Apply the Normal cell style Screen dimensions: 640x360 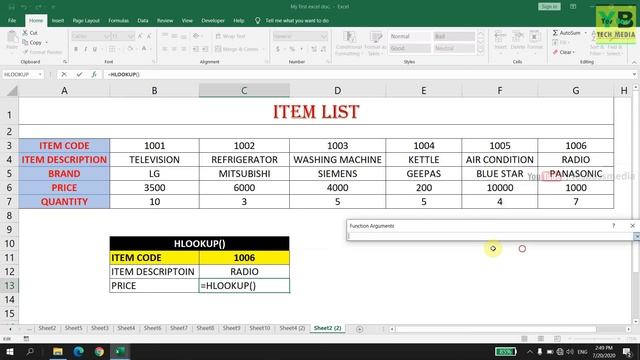pyautogui.click(x=410, y=36)
